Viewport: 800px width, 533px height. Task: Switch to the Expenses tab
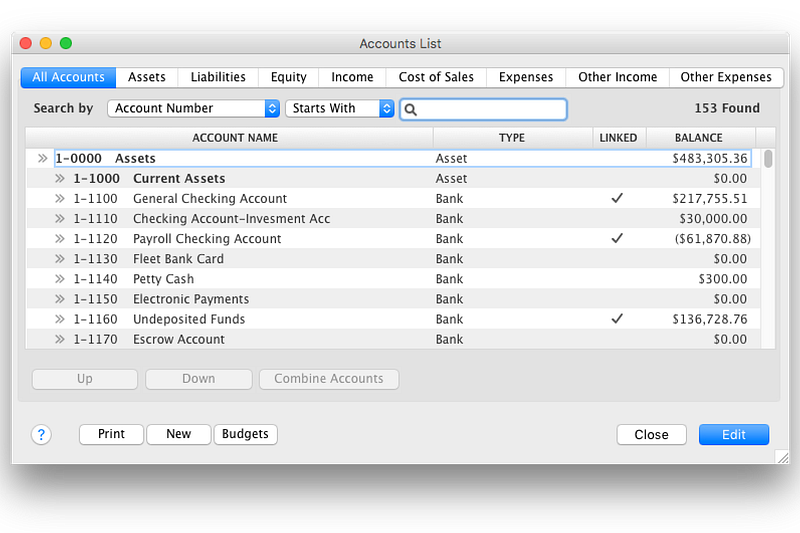tap(526, 78)
